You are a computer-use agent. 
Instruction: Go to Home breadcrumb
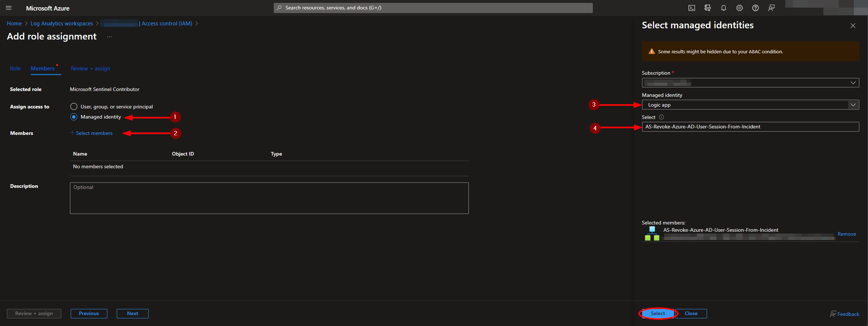point(14,24)
